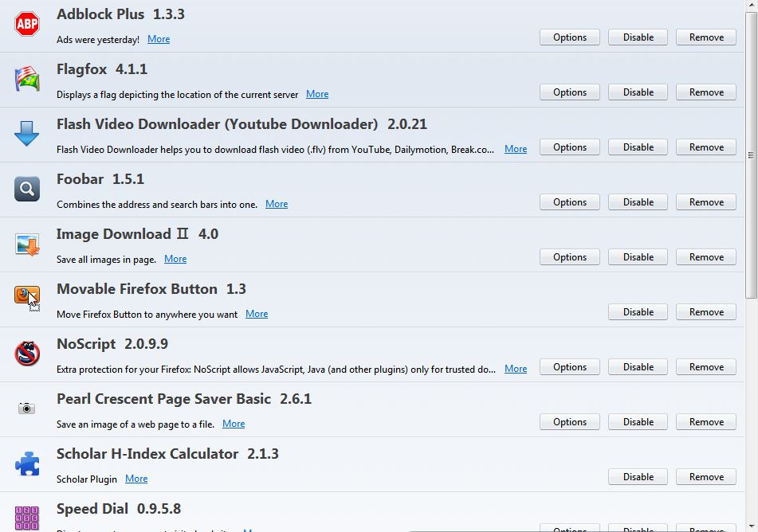
Task: Disable Movable Firefox Button
Action: tap(638, 312)
